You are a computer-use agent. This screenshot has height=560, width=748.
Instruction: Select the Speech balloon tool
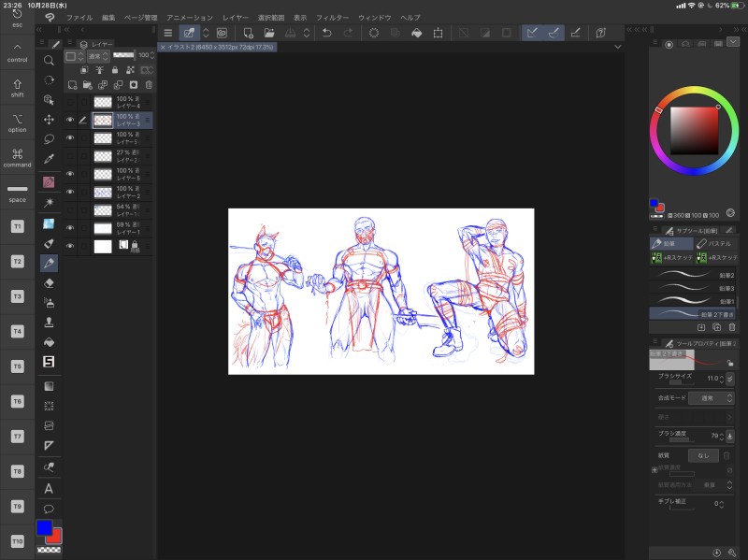coord(49,509)
